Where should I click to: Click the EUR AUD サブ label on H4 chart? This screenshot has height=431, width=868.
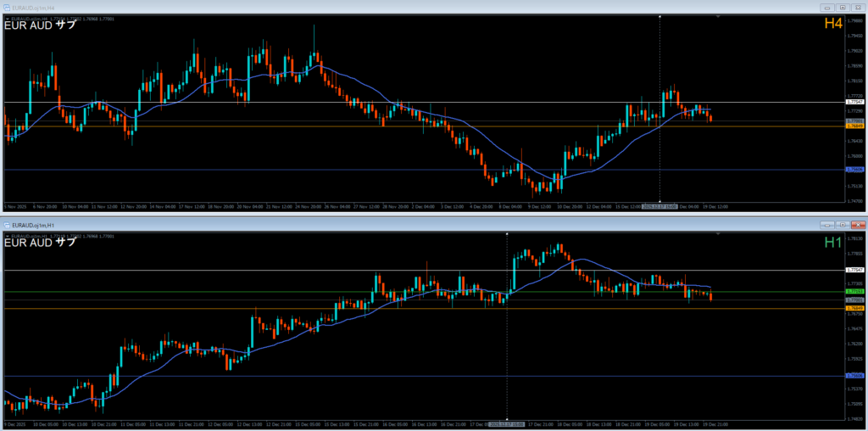(40, 25)
